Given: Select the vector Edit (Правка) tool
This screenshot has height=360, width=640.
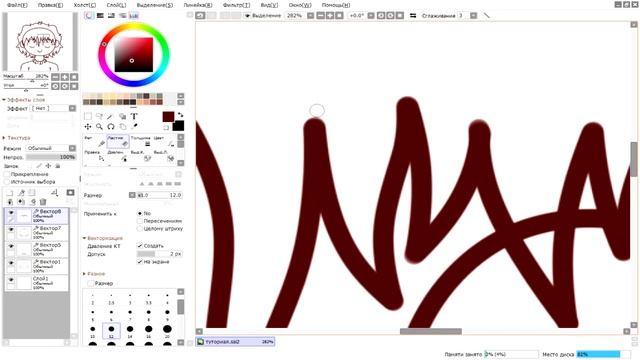Looking at the screenshot, I should click(94, 156).
